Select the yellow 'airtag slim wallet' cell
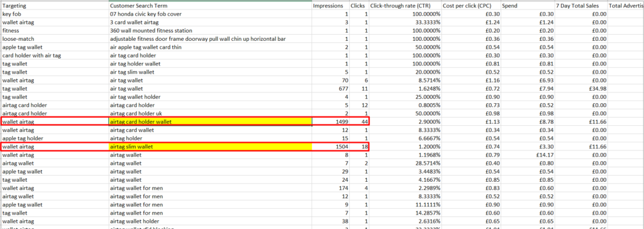644x229 pixels. click(x=210, y=147)
